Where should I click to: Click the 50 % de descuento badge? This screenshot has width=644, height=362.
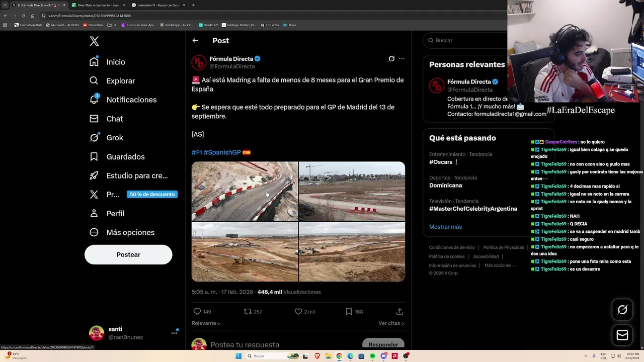click(152, 195)
